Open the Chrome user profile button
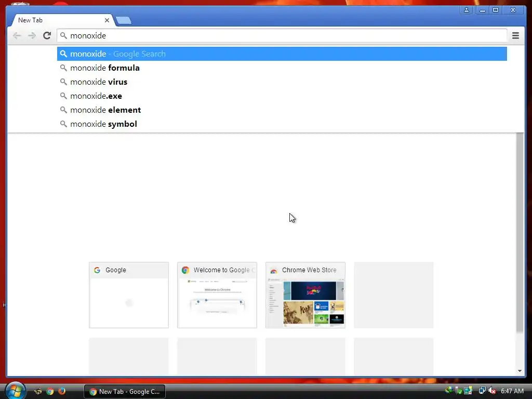532x399 pixels. coord(467,10)
